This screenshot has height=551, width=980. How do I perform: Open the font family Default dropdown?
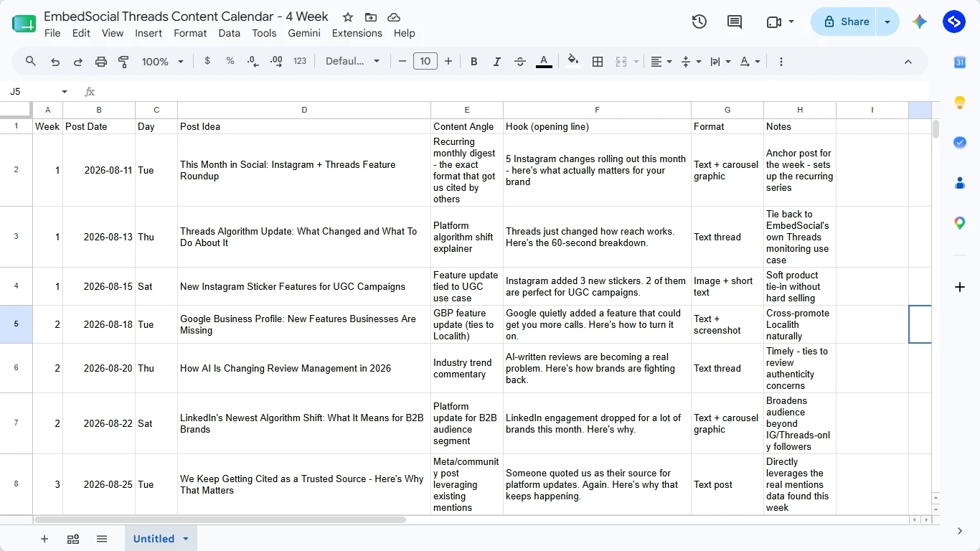tap(353, 61)
